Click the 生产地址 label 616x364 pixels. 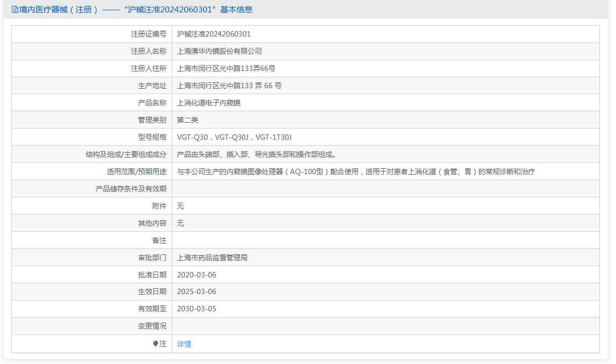click(x=152, y=85)
